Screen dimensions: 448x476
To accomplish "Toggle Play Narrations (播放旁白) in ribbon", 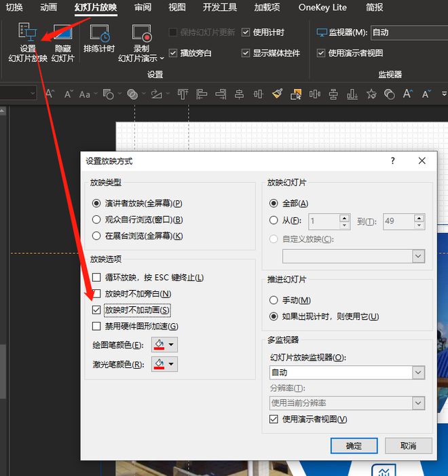I will tap(172, 53).
